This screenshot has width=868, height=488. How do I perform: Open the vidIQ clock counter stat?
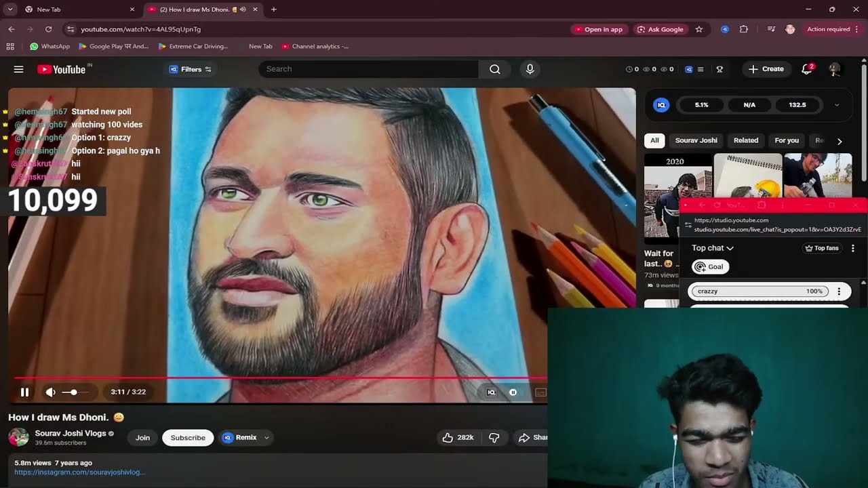(632, 69)
